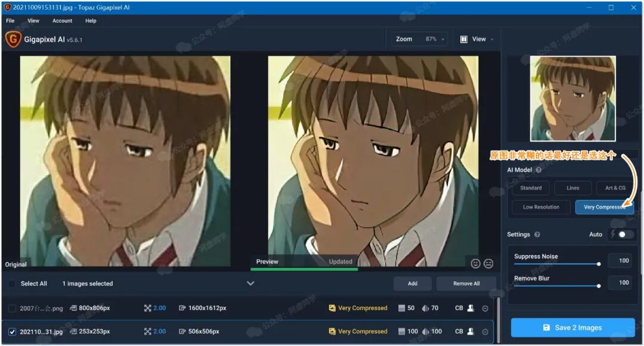Click the 2.00 scale value in 2007 png row

click(x=159, y=308)
